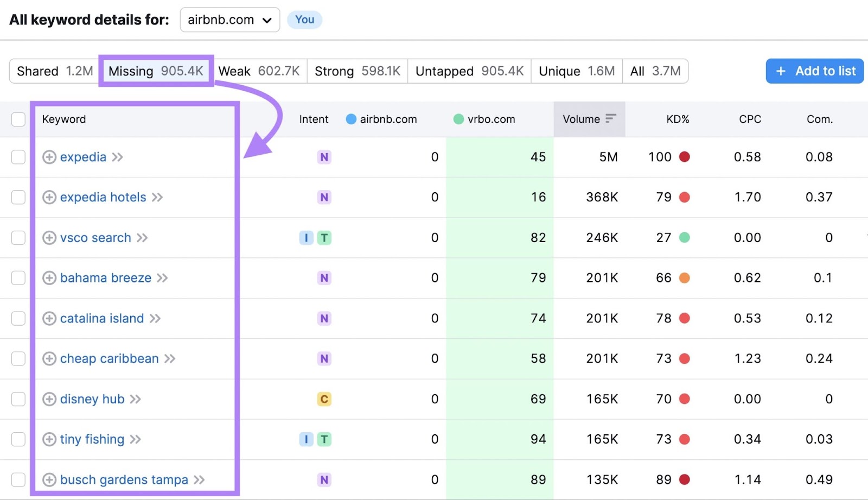Open the airbnb.com domain dropdown

(x=267, y=20)
